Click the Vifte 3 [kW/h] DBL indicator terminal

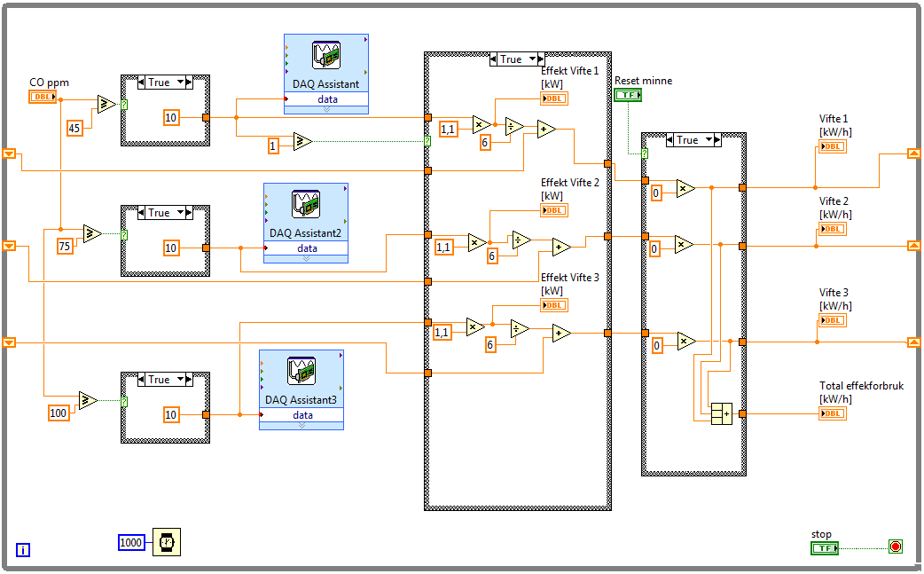(x=833, y=320)
